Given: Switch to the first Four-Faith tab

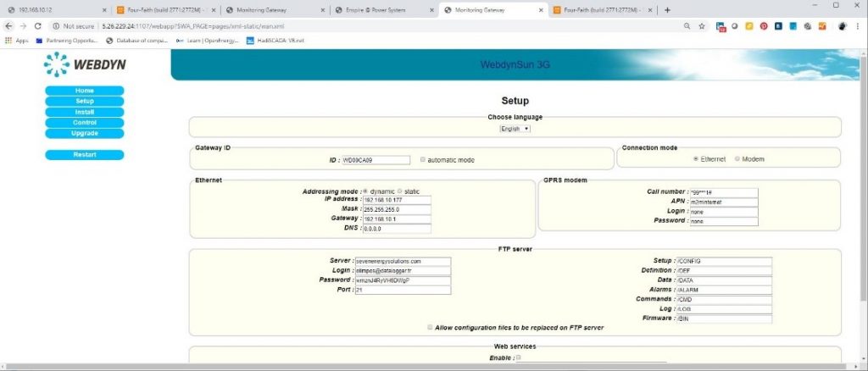Looking at the screenshot, I should pos(164,10).
